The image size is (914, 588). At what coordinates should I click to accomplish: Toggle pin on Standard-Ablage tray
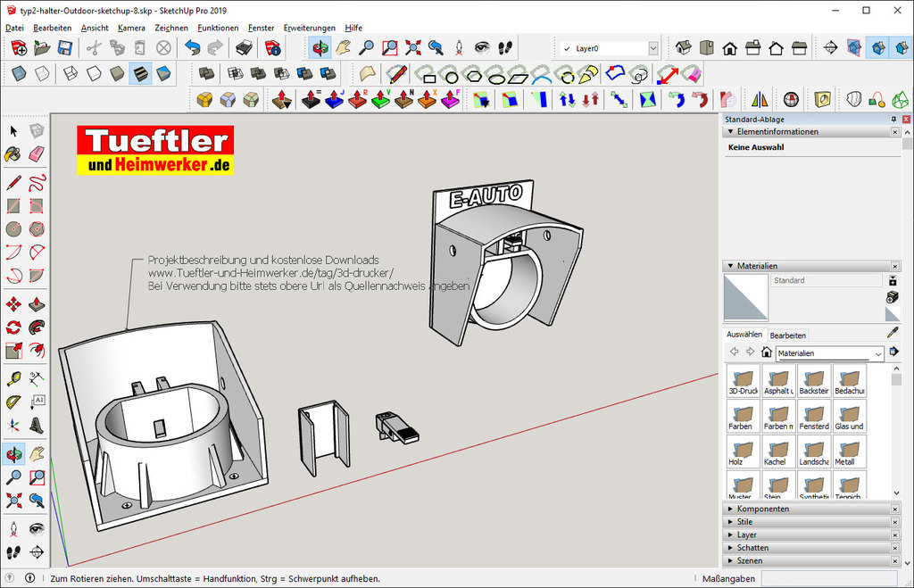893,119
